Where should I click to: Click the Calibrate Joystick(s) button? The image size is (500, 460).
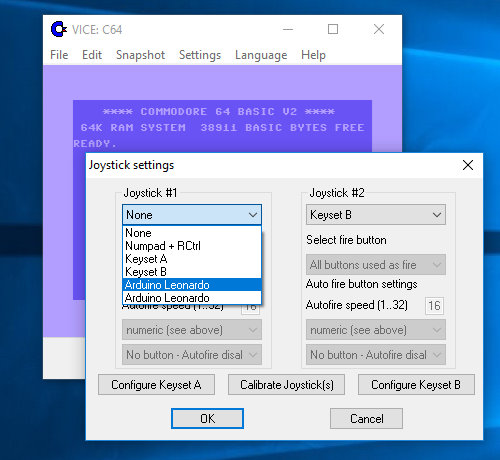287,385
